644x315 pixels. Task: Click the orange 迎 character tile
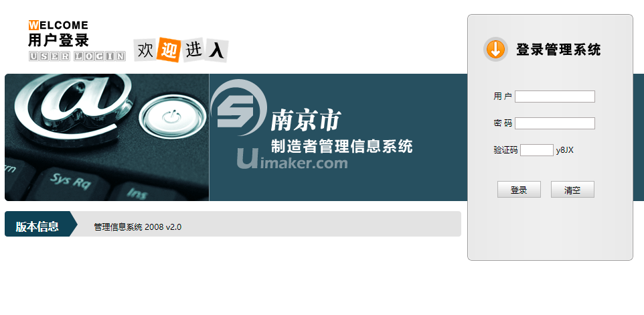point(169,50)
